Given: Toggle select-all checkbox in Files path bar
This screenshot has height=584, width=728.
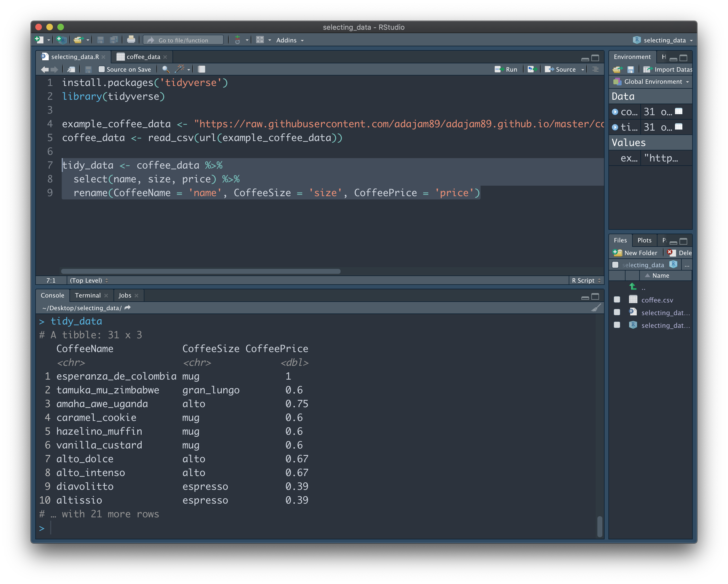Looking at the screenshot, I should (x=615, y=265).
